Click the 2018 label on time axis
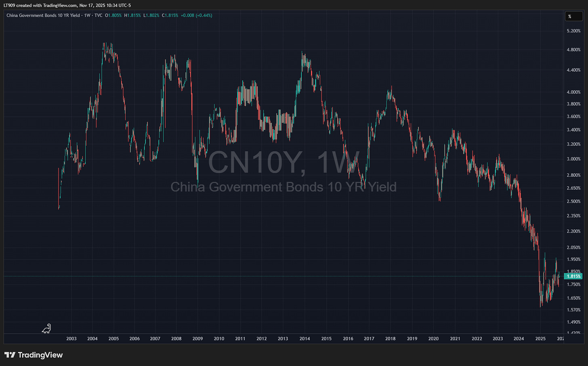Viewport: 588px width, 366px height. [390, 339]
